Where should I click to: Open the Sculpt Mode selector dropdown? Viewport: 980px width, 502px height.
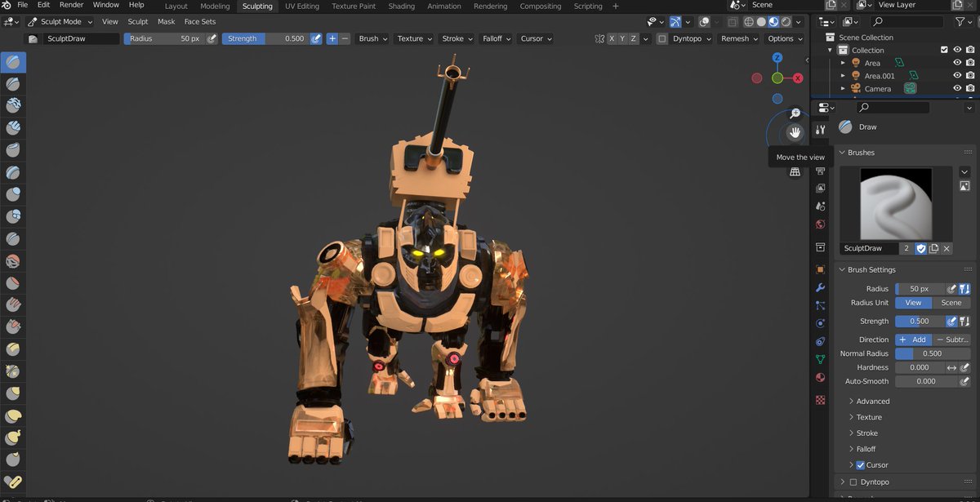[60, 22]
